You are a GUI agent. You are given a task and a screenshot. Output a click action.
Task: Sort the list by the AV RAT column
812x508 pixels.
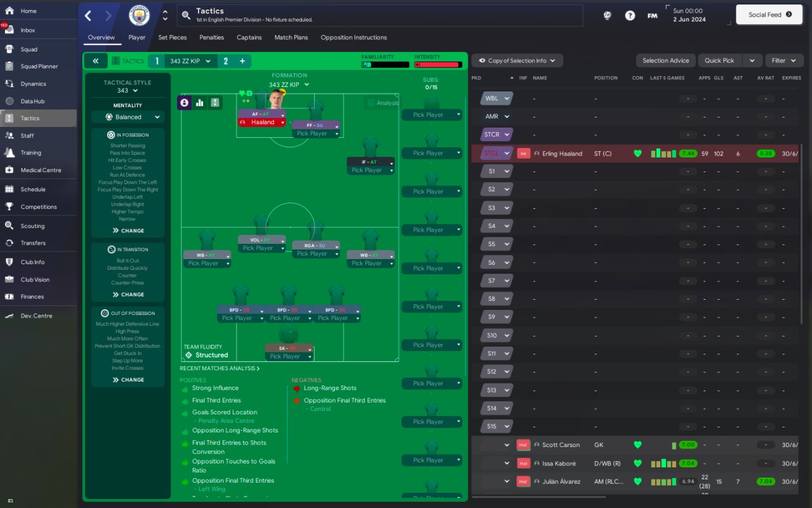(766, 78)
